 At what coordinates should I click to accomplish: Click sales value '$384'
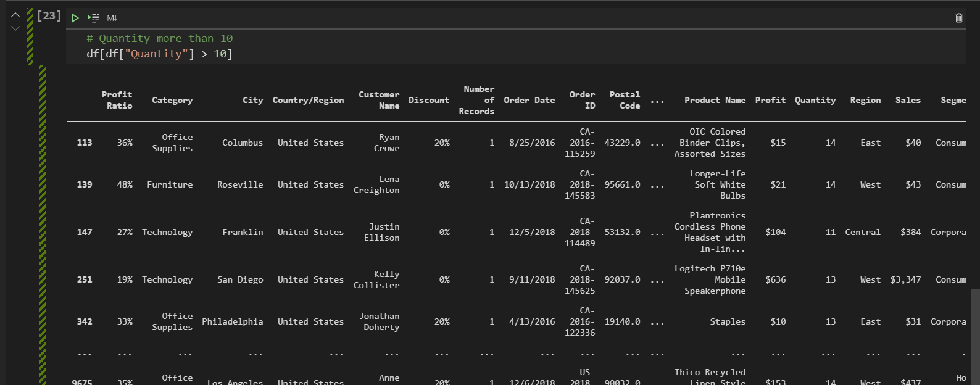coord(910,232)
